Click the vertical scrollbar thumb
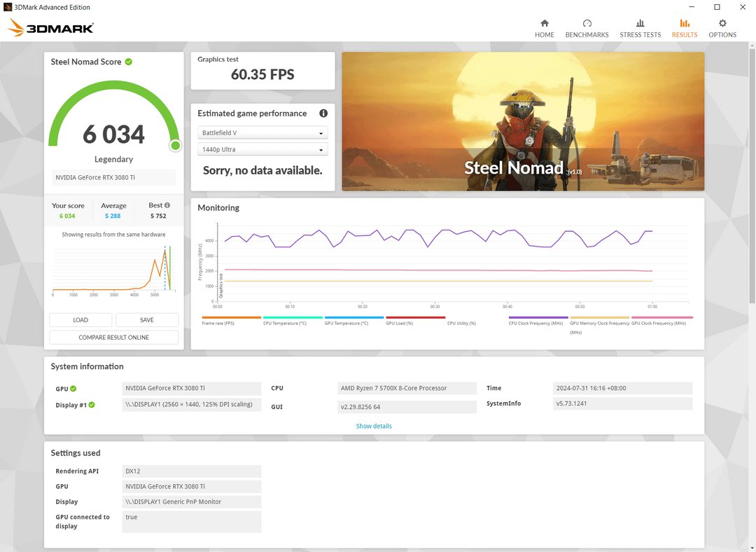Viewport: 756px width, 552px height. pos(752,176)
